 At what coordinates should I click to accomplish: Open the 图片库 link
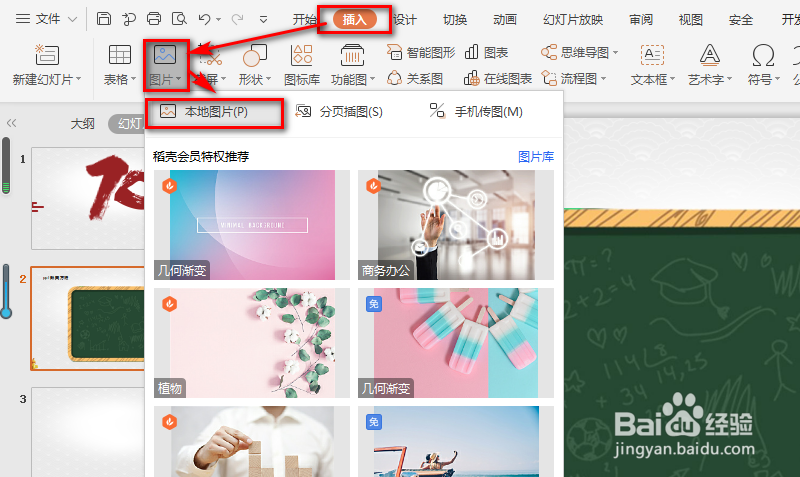pyautogui.click(x=536, y=157)
